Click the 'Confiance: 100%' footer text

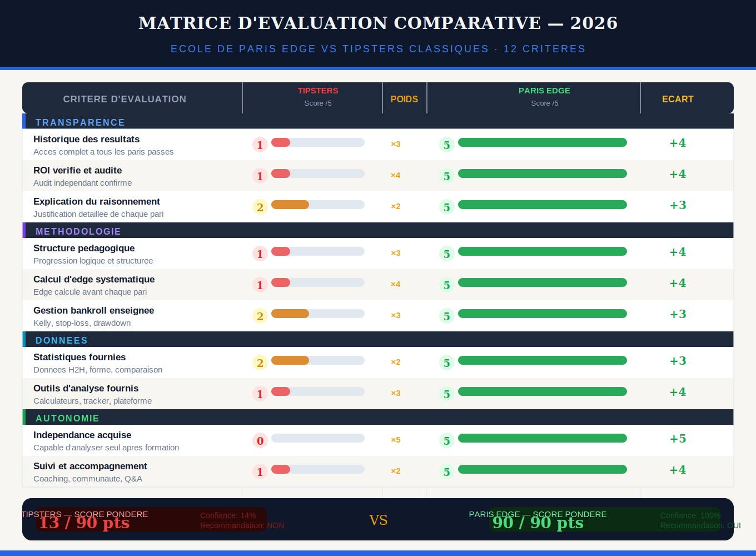click(690, 515)
